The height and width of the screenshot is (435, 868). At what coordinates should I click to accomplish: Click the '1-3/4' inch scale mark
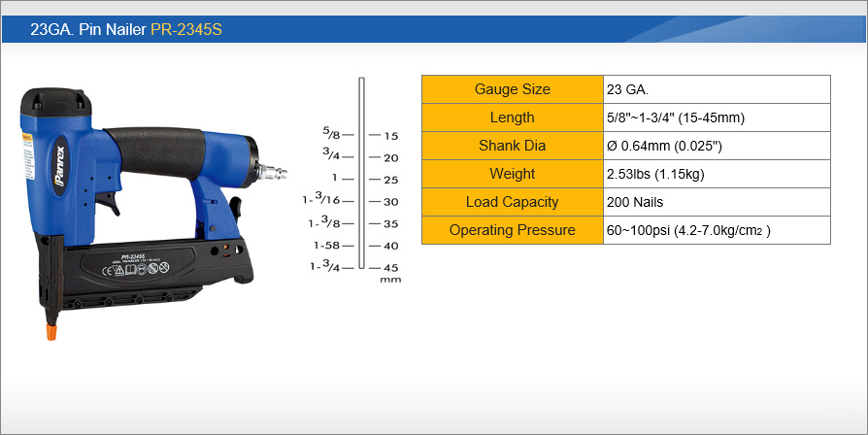click(324, 266)
